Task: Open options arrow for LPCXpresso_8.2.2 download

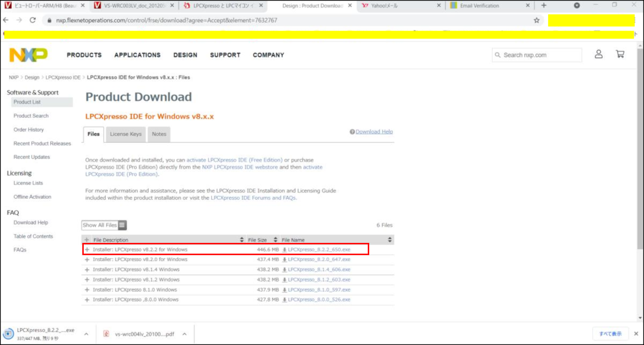Action: click(x=86, y=334)
